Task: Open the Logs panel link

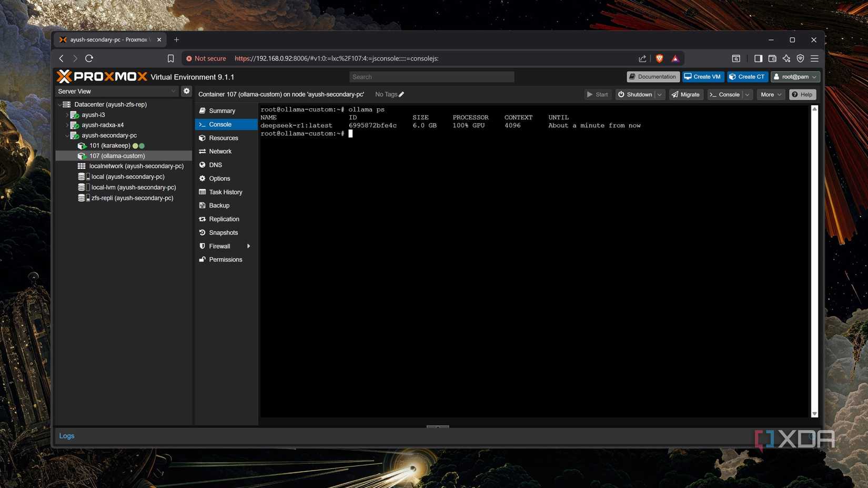Action: [x=67, y=436]
